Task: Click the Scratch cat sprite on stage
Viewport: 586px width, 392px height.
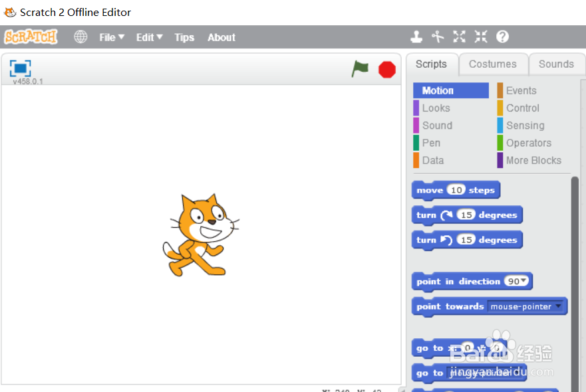Action: (200, 235)
